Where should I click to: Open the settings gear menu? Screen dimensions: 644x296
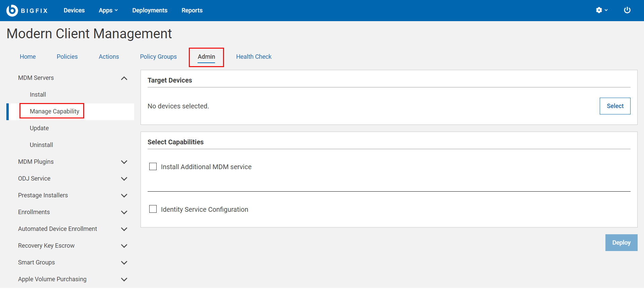[601, 10]
